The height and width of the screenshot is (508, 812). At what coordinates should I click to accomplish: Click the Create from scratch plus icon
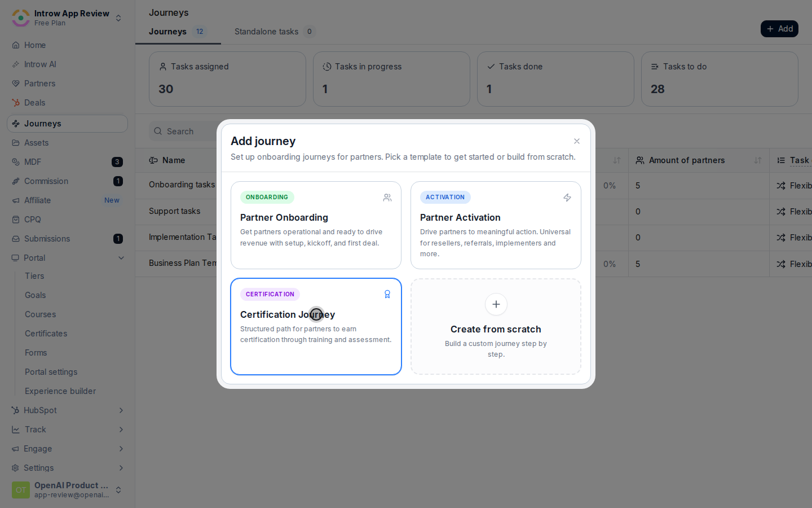tap(496, 304)
